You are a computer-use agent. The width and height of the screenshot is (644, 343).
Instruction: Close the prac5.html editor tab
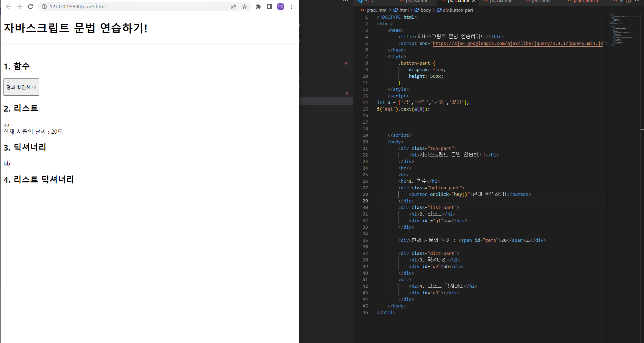click(x=474, y=1)
